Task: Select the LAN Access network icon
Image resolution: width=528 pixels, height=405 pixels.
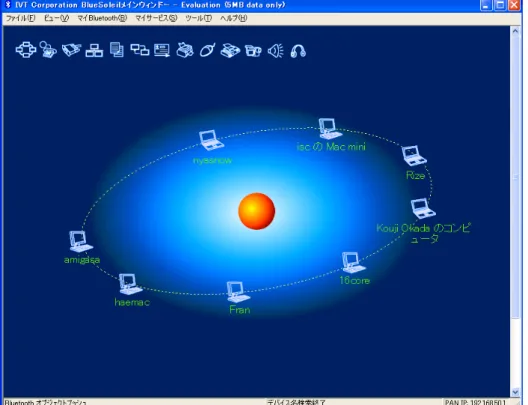Action: pyautogui.click(x=94, y=50)
